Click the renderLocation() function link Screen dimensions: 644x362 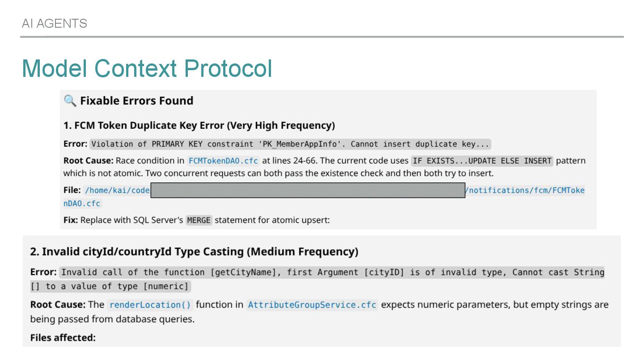coord(150,305)
